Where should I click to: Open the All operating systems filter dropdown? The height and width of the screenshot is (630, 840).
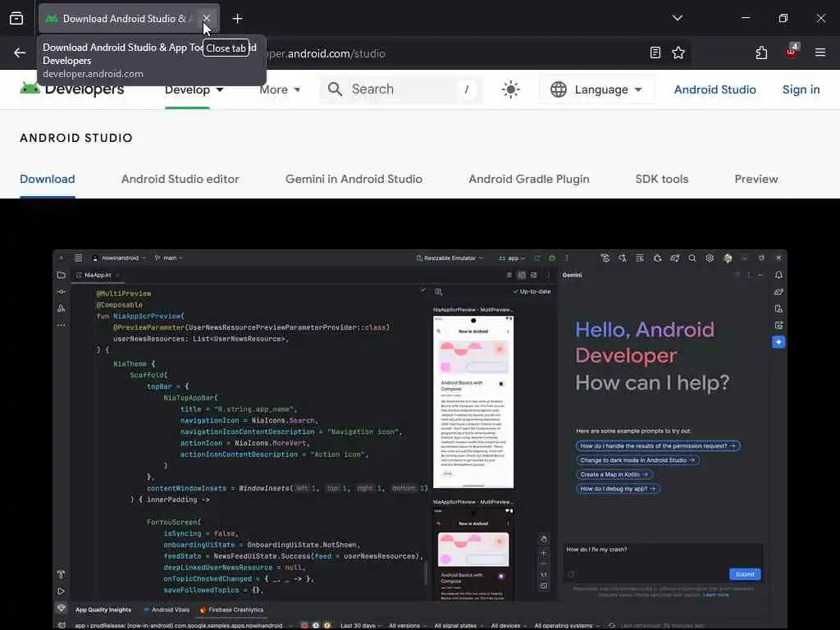[x=566, y=625]
